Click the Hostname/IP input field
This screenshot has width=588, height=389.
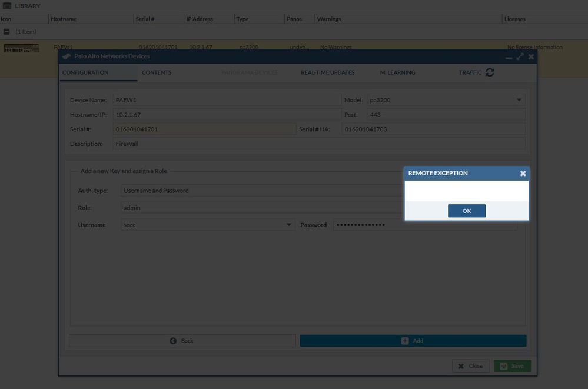[227, 115]
